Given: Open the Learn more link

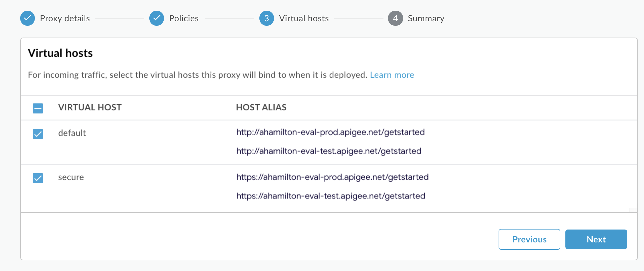Looking at the screenshot, I should [x=392, y=75].
